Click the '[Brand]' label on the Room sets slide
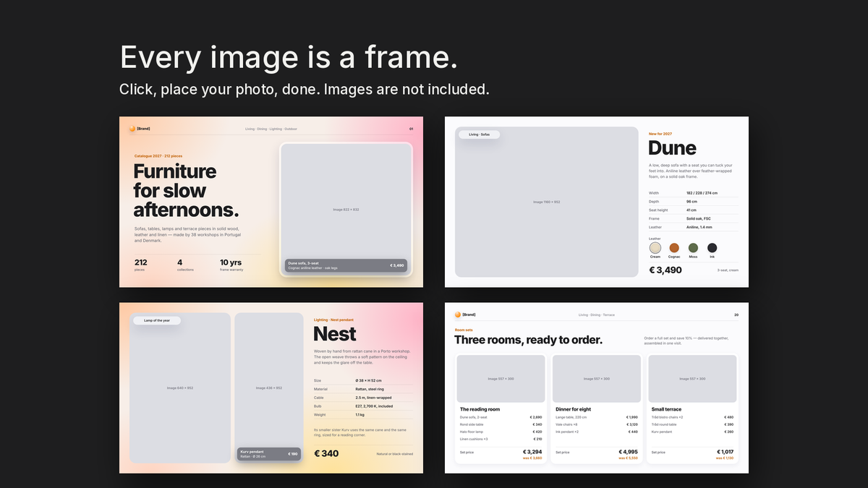Screen dimensions: 868x488 click(469, 314)
